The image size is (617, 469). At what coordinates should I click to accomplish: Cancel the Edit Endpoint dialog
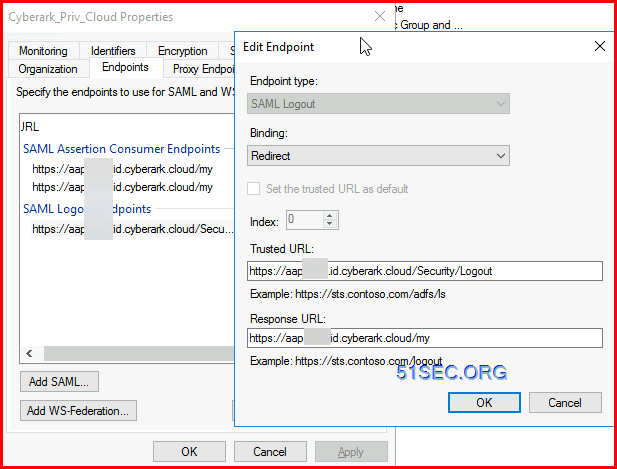pyautogui.click(x=565, y=403)
